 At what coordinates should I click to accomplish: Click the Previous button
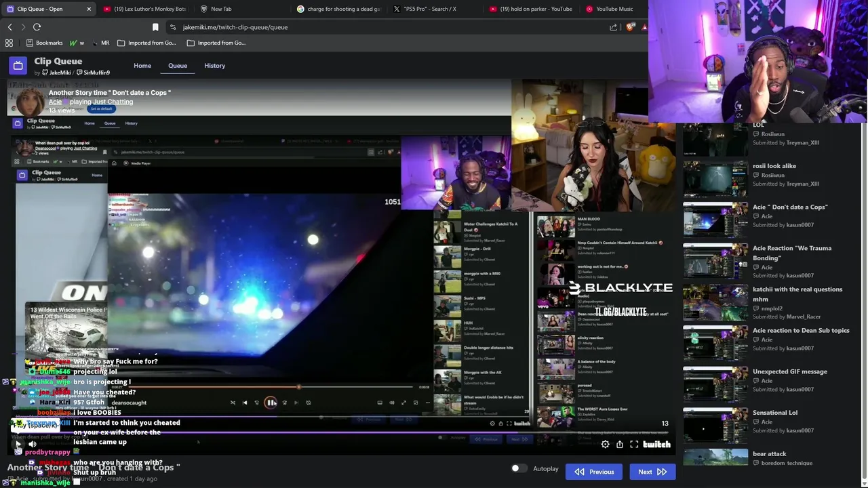594,472
